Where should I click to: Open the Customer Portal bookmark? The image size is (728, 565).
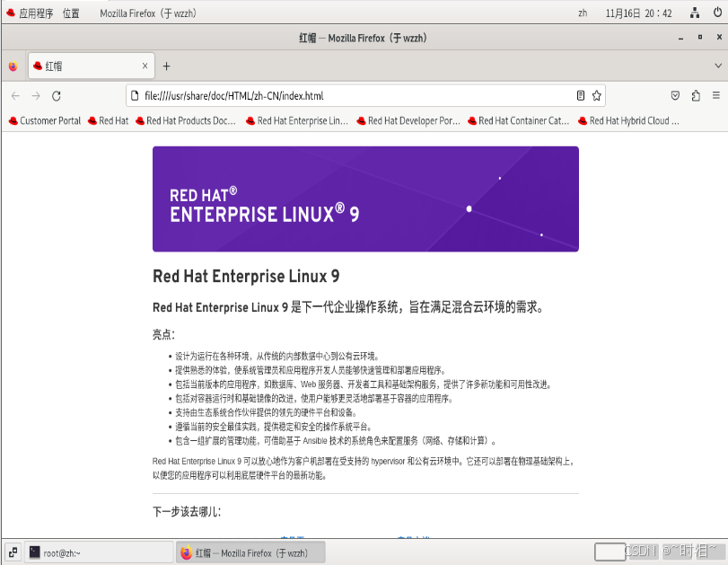pyautogui.click(x=44, y=120)
